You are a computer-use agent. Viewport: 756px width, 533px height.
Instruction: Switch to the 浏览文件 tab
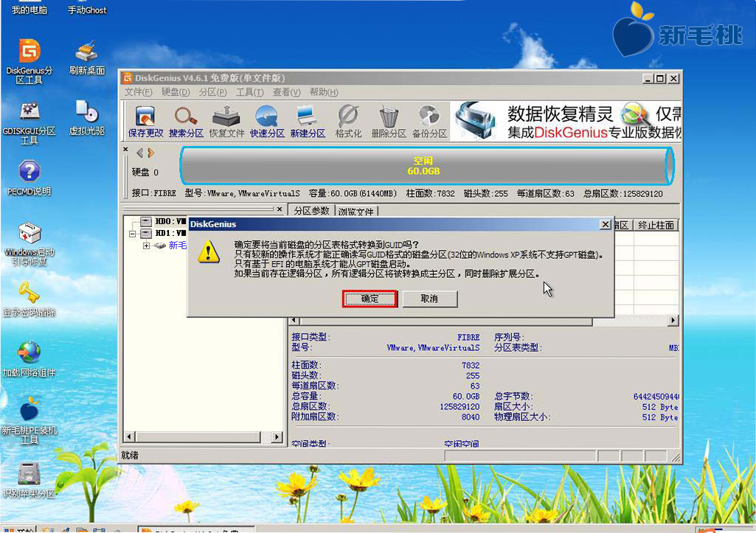tap(356, 211)
